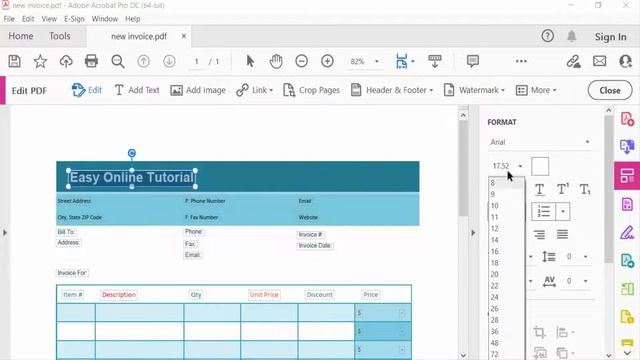Image resolution: width=640 pixels, height=360 pixels.
Task: Open the File menu
Action: click(x=9, y=19)
